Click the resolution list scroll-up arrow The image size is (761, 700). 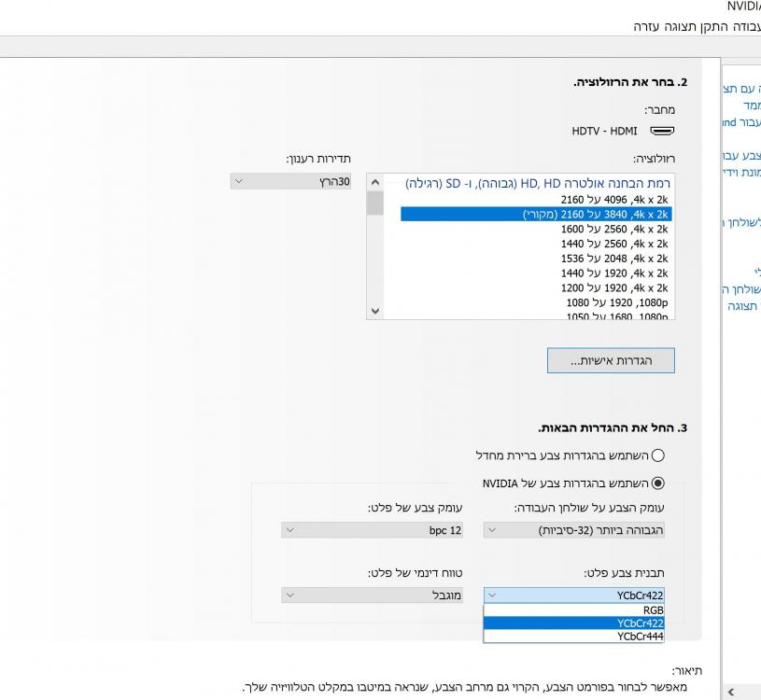[375, 182]
